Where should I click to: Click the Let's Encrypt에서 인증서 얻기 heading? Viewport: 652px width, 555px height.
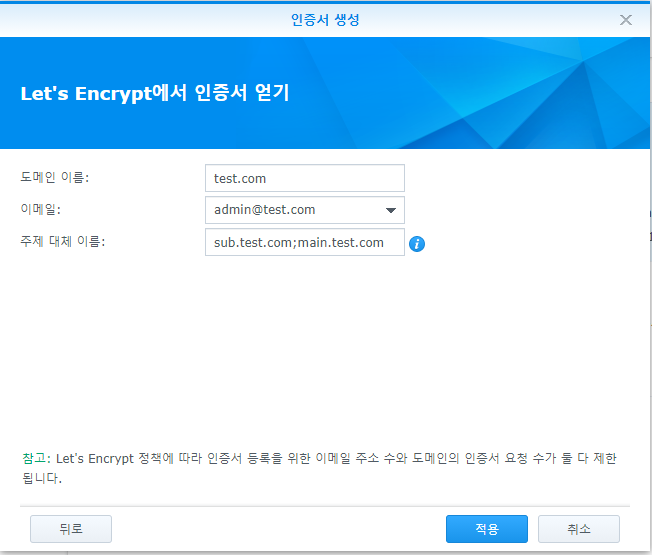[x=155, y=93]
